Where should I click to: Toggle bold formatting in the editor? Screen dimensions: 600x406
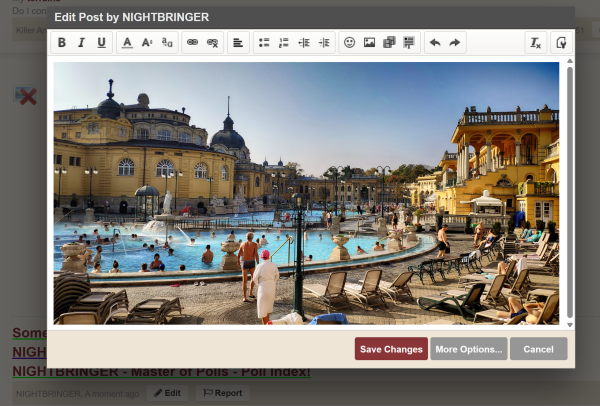62,43
